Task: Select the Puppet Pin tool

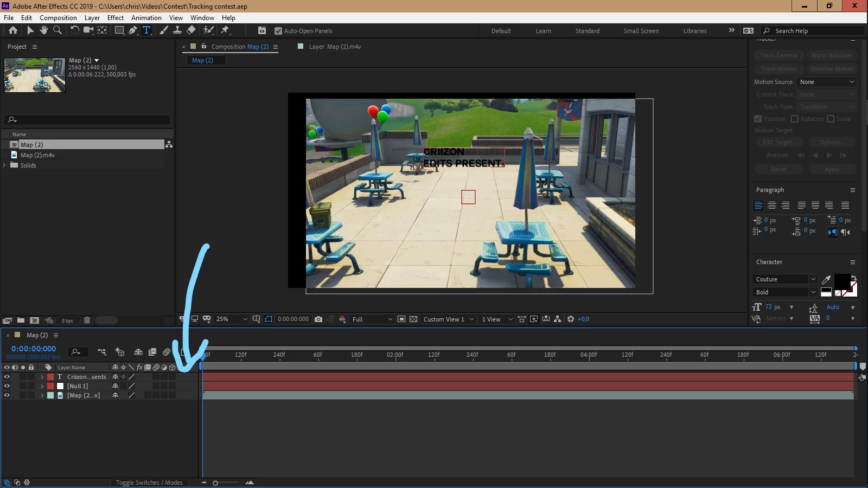Action: (225, 30)
